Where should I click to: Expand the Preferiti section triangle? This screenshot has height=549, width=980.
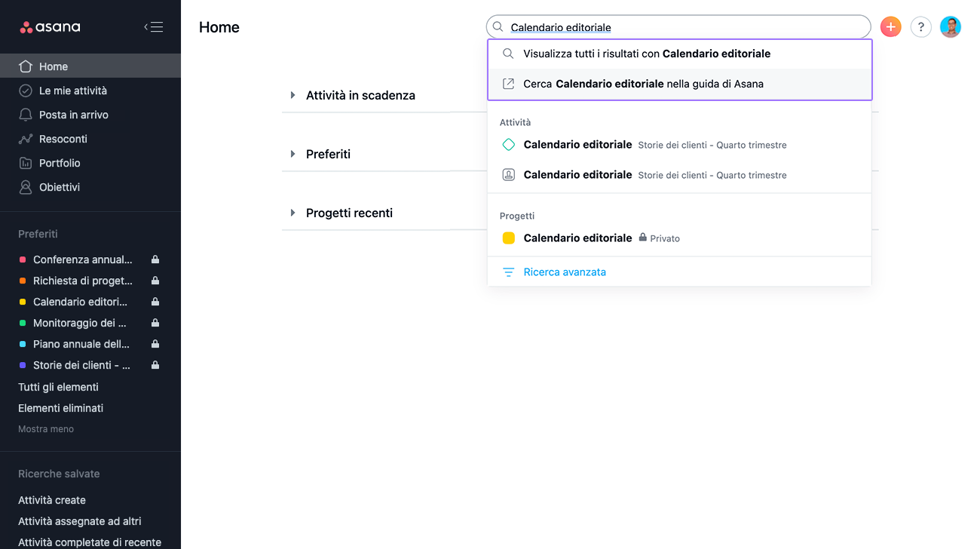pyautogui.click(x=292, y=154)
